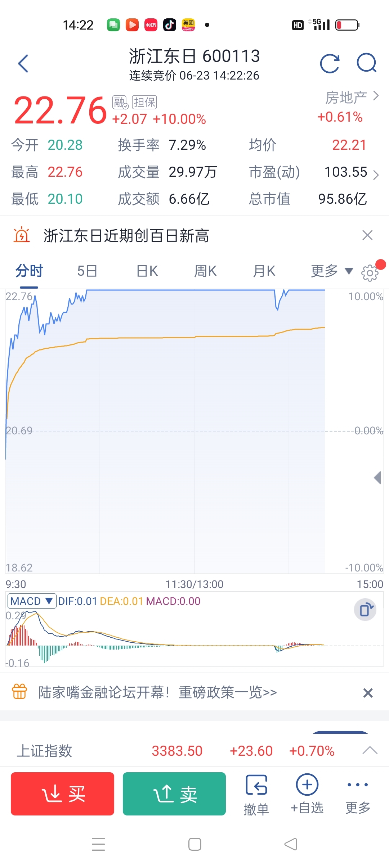Dismiss the 百日新高 notification
This screenshot has width=389, height=868.
coord(367,235)
